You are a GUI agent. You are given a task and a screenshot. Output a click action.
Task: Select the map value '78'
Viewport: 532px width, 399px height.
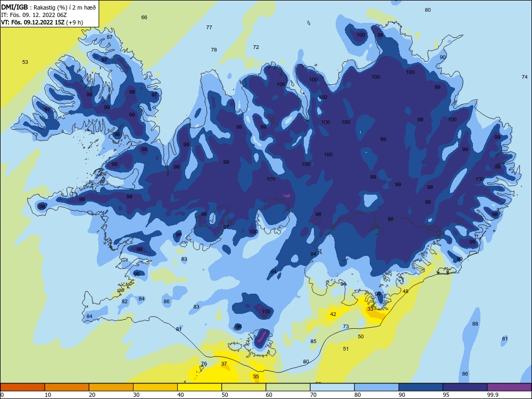pyautogui.click(x=214, y=50)
